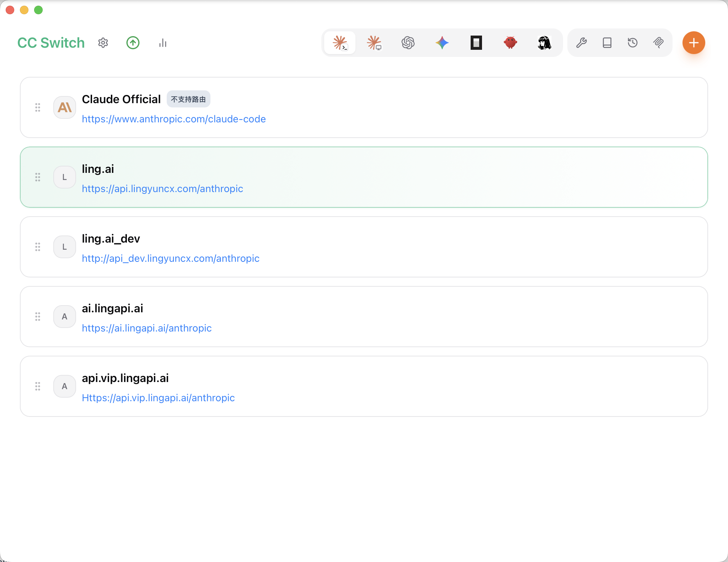Switch to the OpenAI Codex tab
728x562 pixels.
(408, 43)
